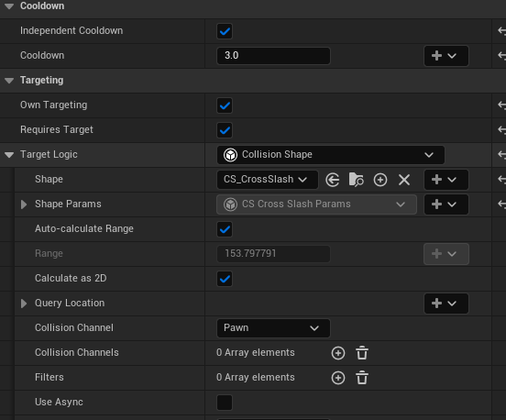
Task: Select '0 Array elements' text for Collision Channels
Action: [x=255, y=352]
